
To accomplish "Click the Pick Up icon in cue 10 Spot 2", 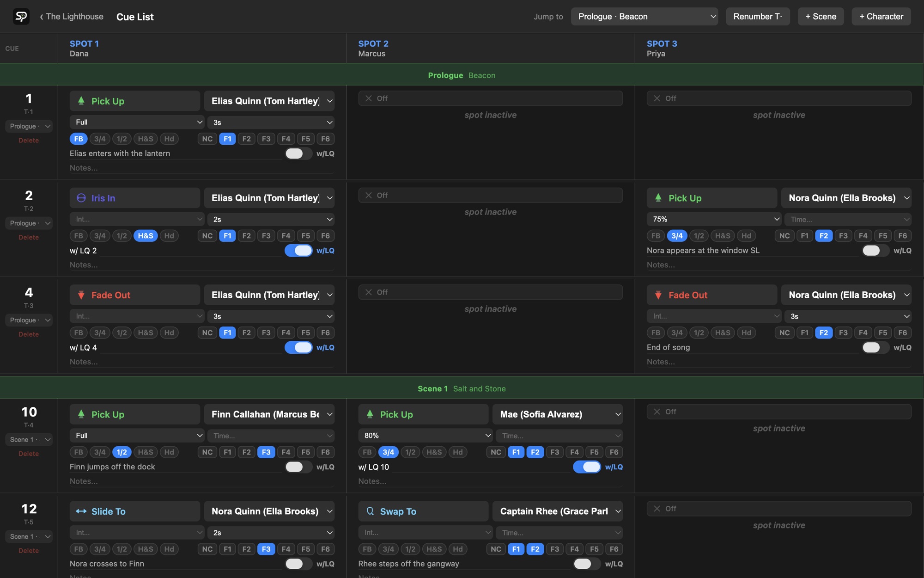I will [x=370, y=414].
